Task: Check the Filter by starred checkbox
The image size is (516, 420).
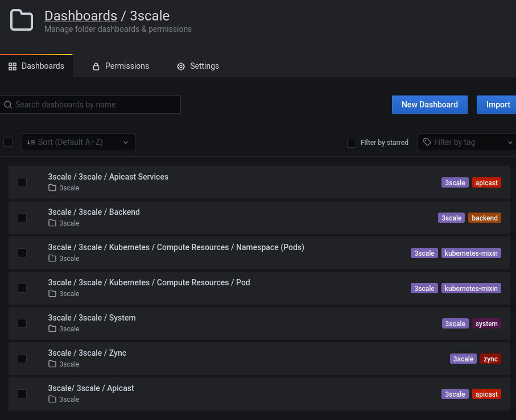Action: click(352, 143)
